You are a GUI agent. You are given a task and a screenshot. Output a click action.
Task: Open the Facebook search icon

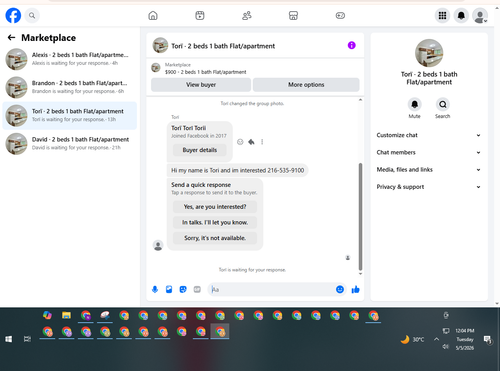click(32, 15)
